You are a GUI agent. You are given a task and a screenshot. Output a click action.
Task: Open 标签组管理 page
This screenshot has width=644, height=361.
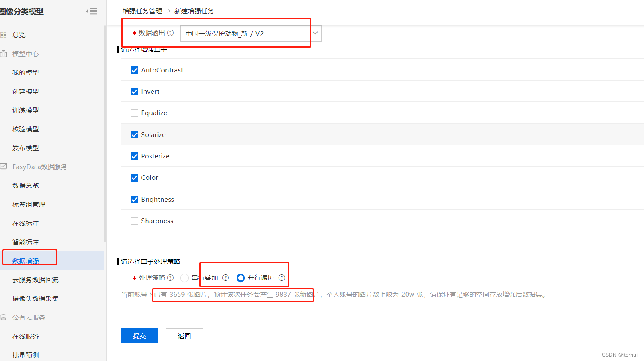click(x=29, y=204)
